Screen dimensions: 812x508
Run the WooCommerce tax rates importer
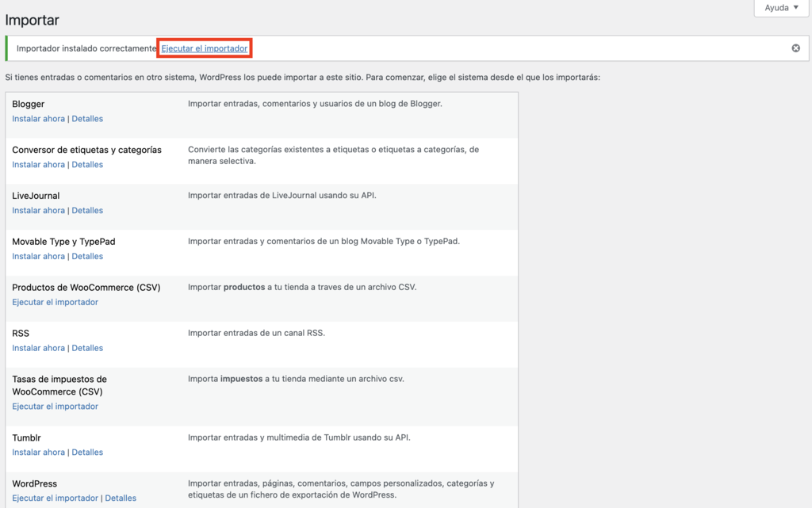coord(55,406)
